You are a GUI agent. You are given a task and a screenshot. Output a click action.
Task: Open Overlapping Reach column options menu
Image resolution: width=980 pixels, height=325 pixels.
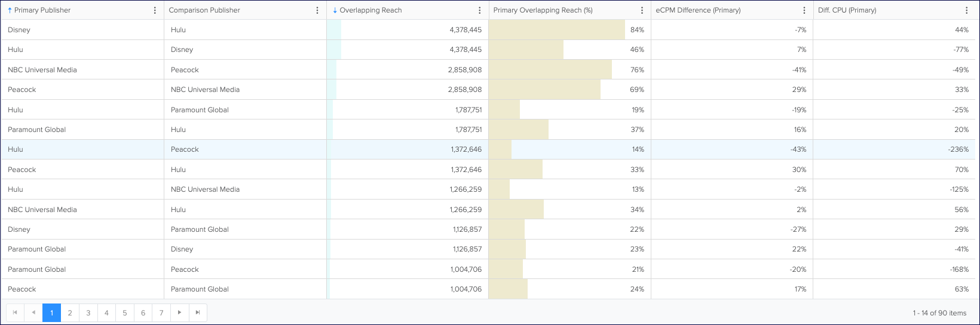(480, 10)
